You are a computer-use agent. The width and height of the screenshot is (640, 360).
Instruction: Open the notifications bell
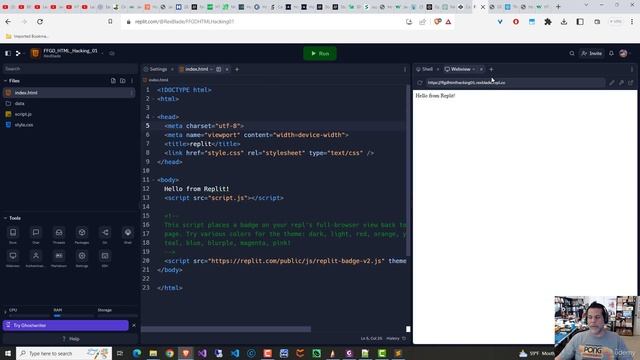click(611, 53)
